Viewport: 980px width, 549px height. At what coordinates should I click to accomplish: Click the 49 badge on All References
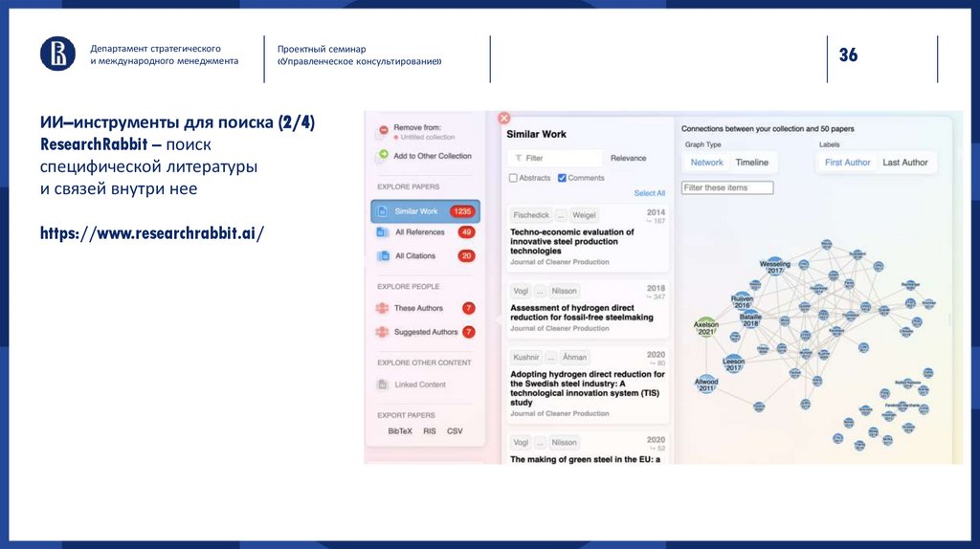(466, 232)
